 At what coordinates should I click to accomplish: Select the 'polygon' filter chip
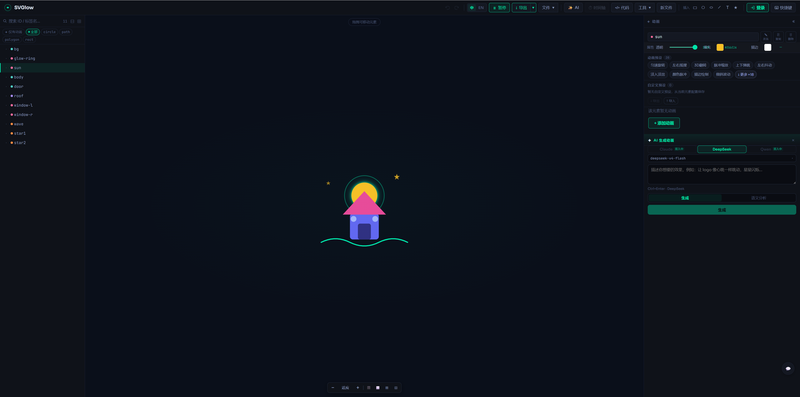click(x=12, y=39)
